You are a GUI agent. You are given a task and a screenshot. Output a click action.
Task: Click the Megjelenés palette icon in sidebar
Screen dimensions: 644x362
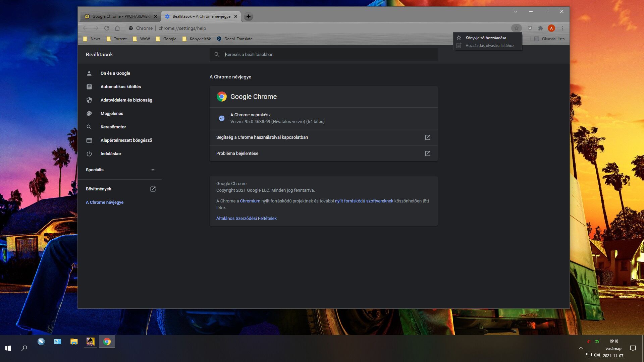(89, 114)
